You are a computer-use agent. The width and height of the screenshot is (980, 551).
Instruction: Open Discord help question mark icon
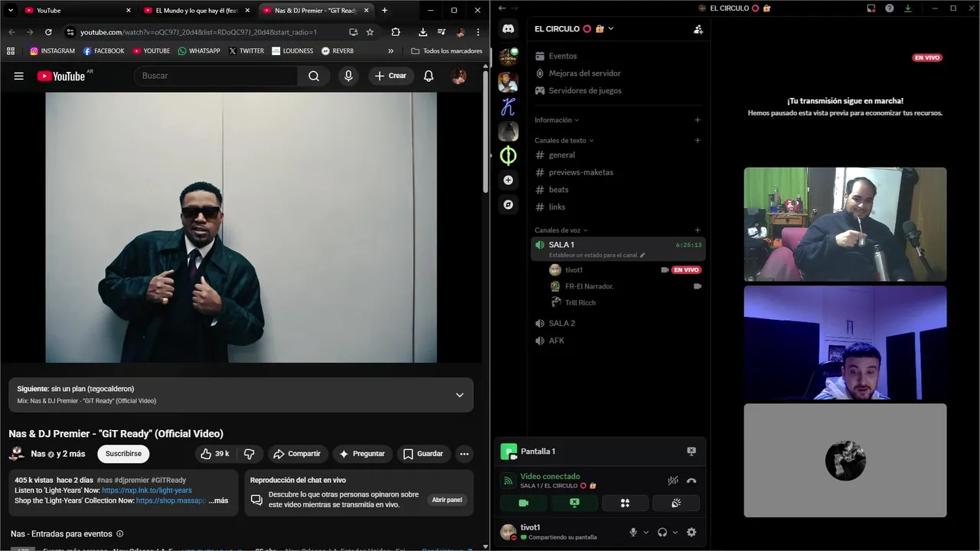click(889, 8)
